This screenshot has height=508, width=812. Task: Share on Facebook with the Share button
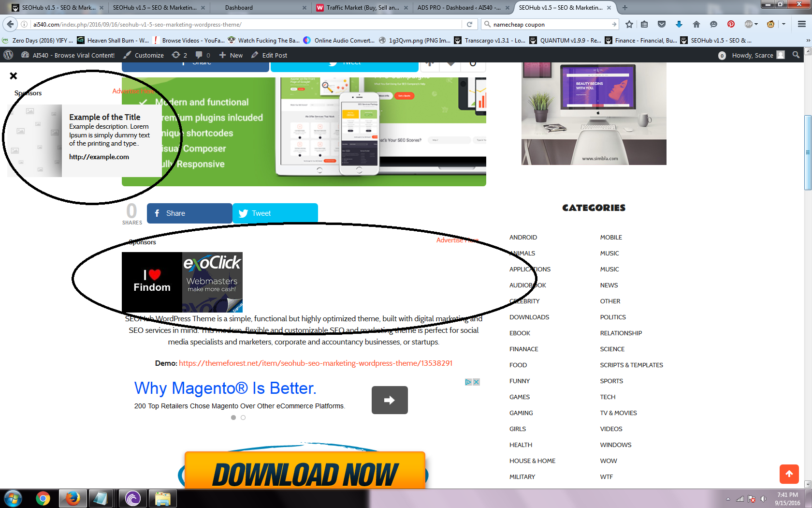[189, 213]
